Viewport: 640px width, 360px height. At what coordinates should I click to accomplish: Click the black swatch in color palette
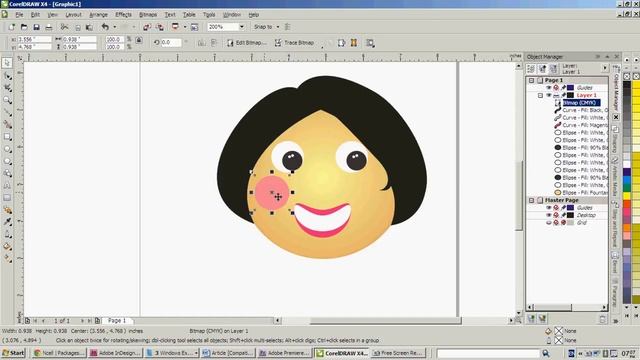(627, 85)
